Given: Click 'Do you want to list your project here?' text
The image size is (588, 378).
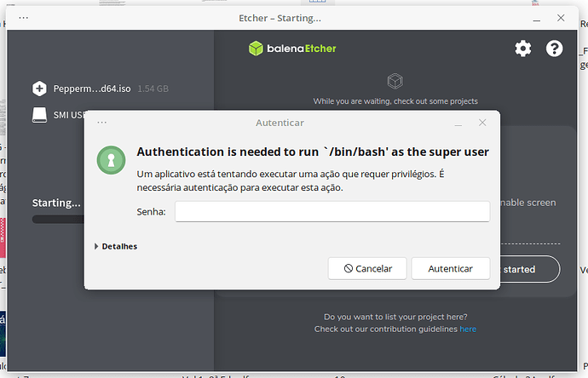Looking at the screenshot, I should [x=395, y=317].
